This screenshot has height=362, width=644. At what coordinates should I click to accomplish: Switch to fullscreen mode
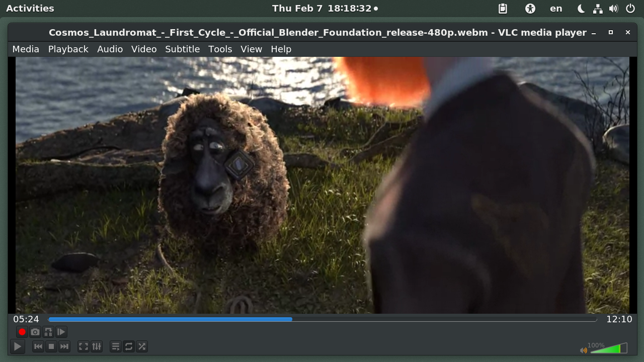(x=84, y=346)
